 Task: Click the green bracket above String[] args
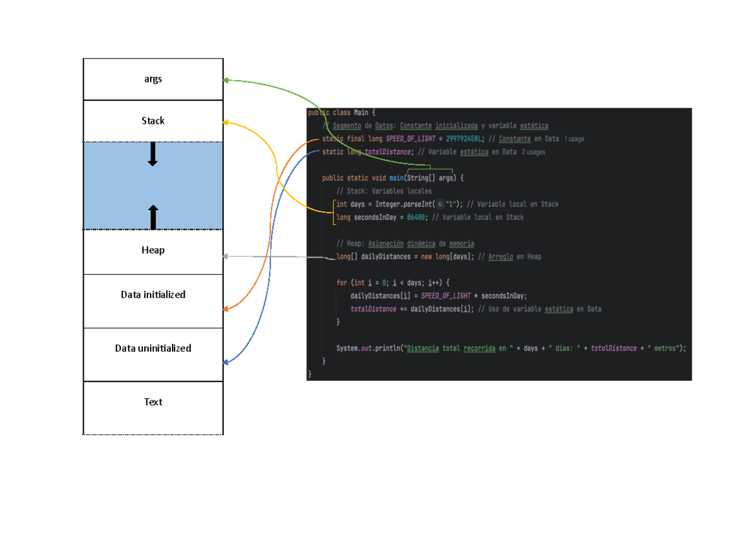click(430, 168)
